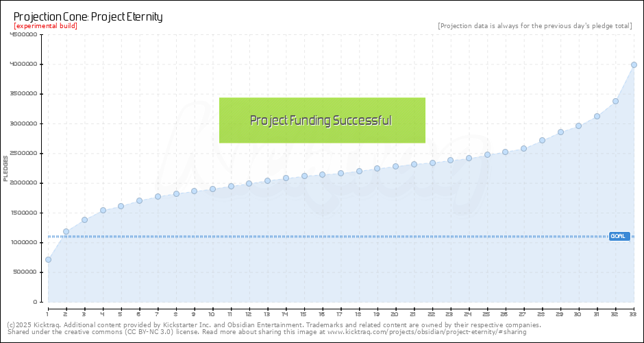The image size is (644, 343).
Task: Select the day 30 pledge marker
Action: click(578, 126)
